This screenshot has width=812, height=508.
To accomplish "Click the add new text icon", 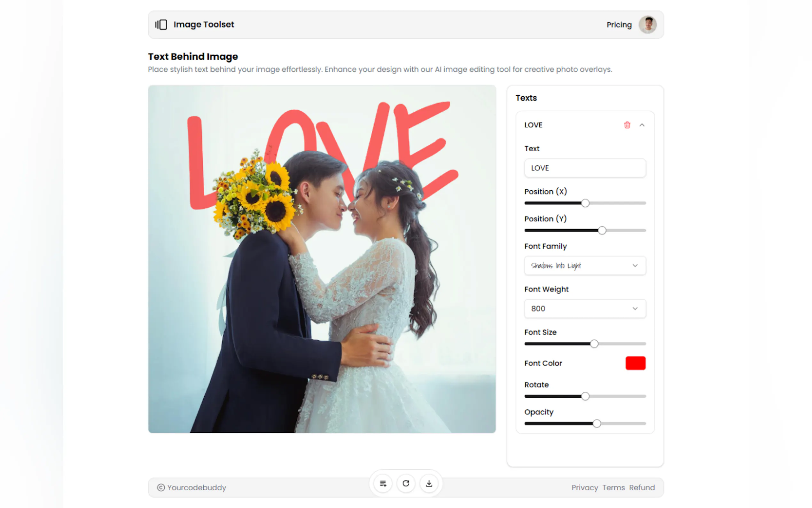I will (383, 483).
